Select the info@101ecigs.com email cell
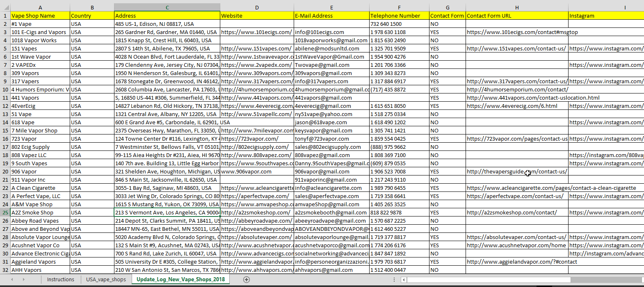 pos(320,32)
